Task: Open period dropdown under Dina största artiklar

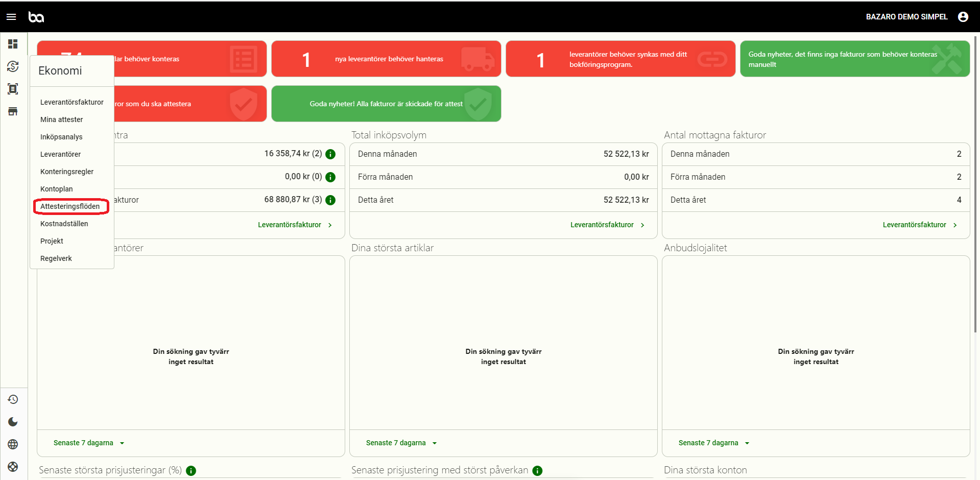Action: pos(401,443)
